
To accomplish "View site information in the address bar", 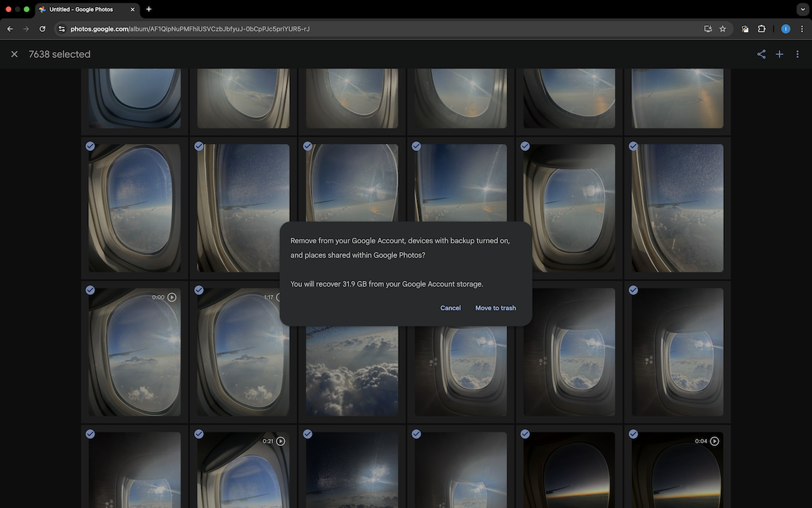I will click(x=61, y=29).
